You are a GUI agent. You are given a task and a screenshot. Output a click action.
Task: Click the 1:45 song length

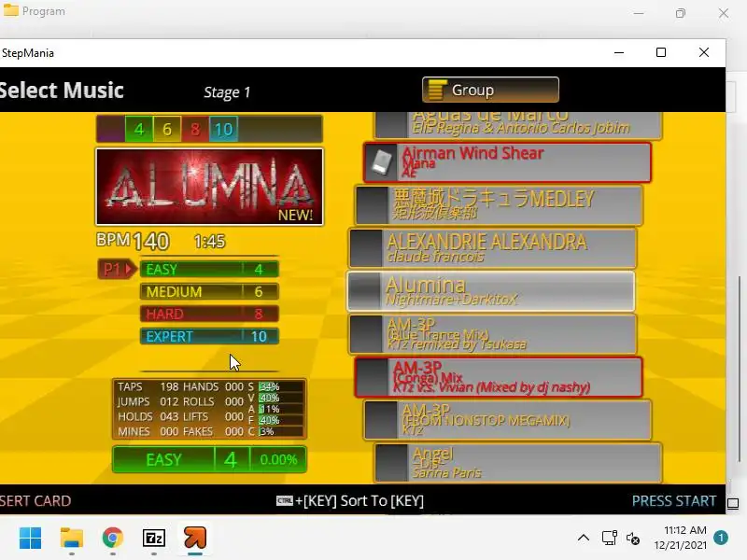pos(209,242)
